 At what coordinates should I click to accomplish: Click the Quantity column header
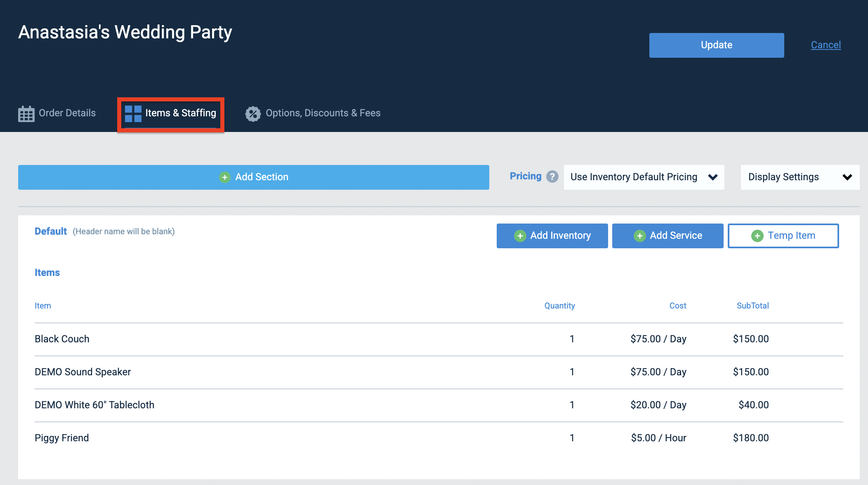559,306
